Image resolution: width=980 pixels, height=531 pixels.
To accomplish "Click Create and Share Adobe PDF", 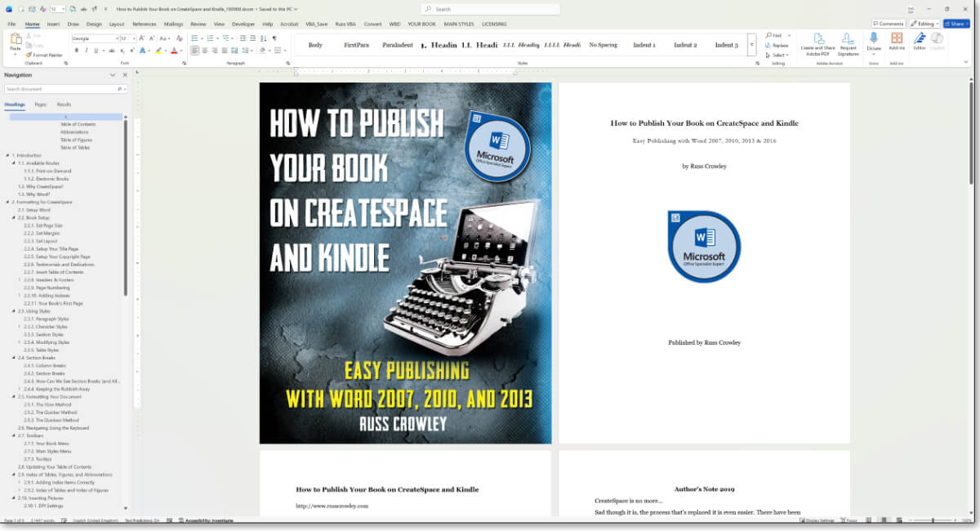I will pyautogui.click(x=819, y=42).
